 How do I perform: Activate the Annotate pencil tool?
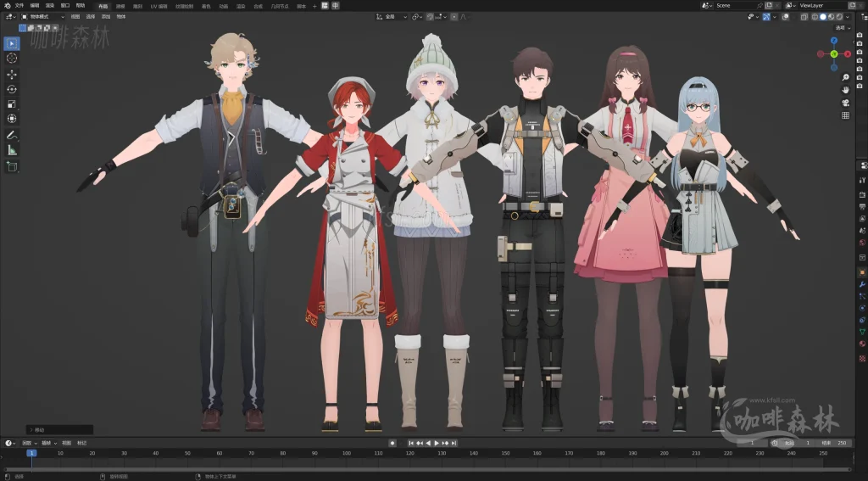12,135
